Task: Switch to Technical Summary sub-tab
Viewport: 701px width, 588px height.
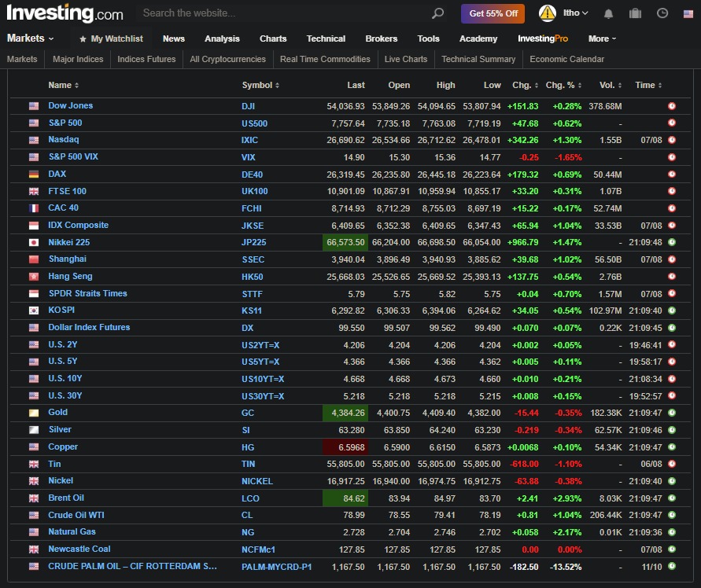Action: coord(478,59)
